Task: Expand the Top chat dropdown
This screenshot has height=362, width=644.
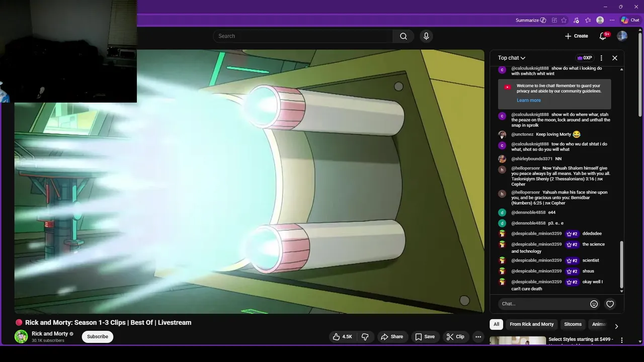Action: tap(512, 58)
